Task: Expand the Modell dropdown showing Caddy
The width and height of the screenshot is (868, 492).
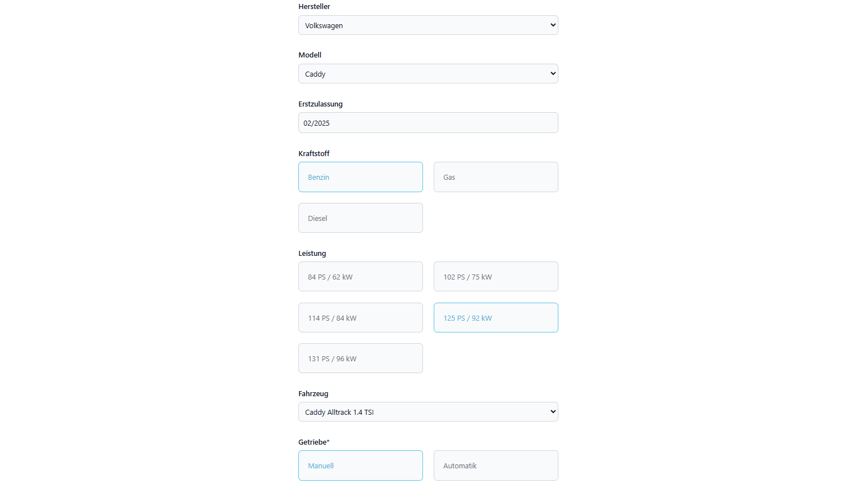Action: point(428,74)
